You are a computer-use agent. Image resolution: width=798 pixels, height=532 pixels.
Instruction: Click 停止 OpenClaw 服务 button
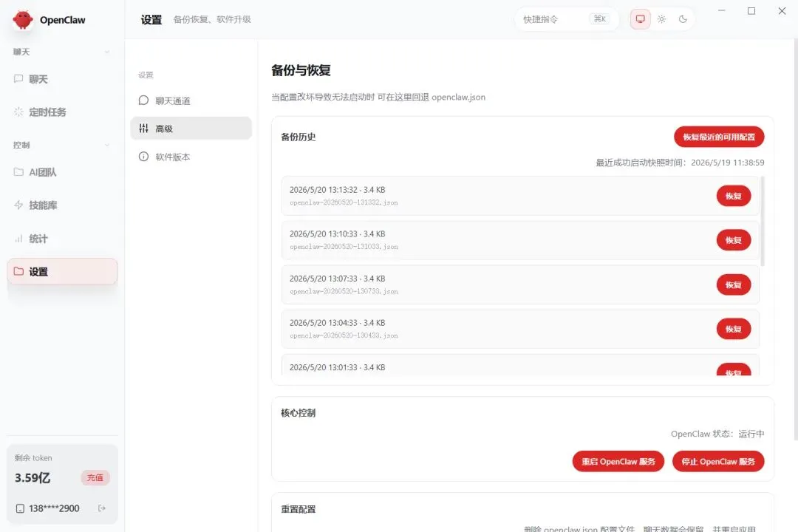[x=718, y=462]
